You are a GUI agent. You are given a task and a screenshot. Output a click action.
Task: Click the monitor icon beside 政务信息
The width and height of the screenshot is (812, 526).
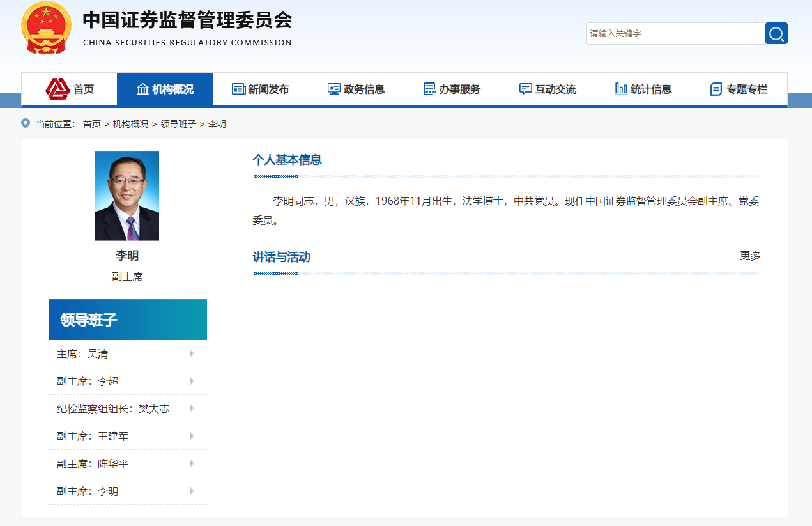click(334, 89)
